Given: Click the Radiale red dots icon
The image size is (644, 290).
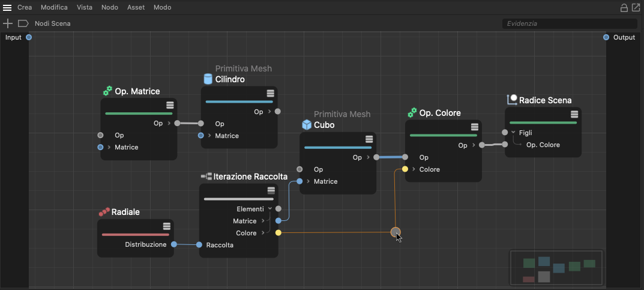Looking at the screenshot, I should [x=104, y=212].
